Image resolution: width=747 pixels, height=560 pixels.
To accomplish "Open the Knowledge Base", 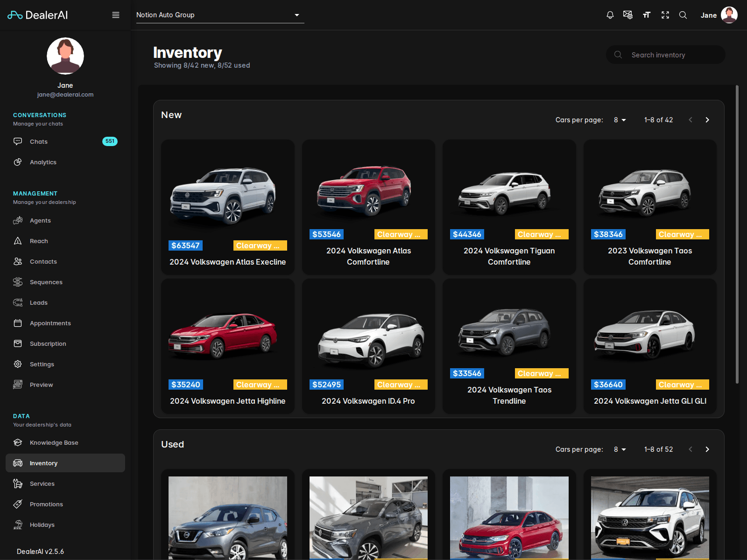I will (x=54, y=442).
